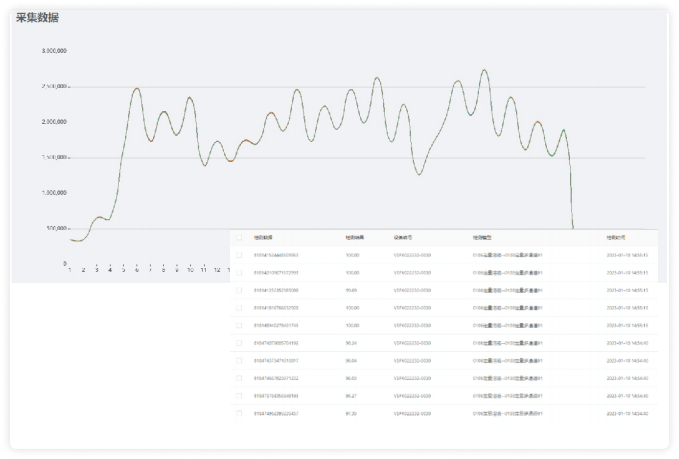The height and width of the screenshot is (459, 679).
Task: Click the 3,000,000 y-axis label
Action: point(54,50)
